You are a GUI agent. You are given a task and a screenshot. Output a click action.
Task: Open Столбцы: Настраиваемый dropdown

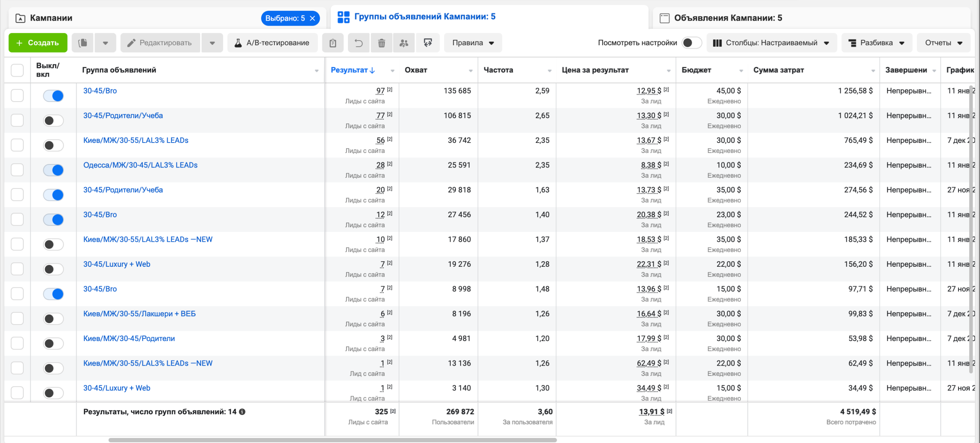[771, 43]
